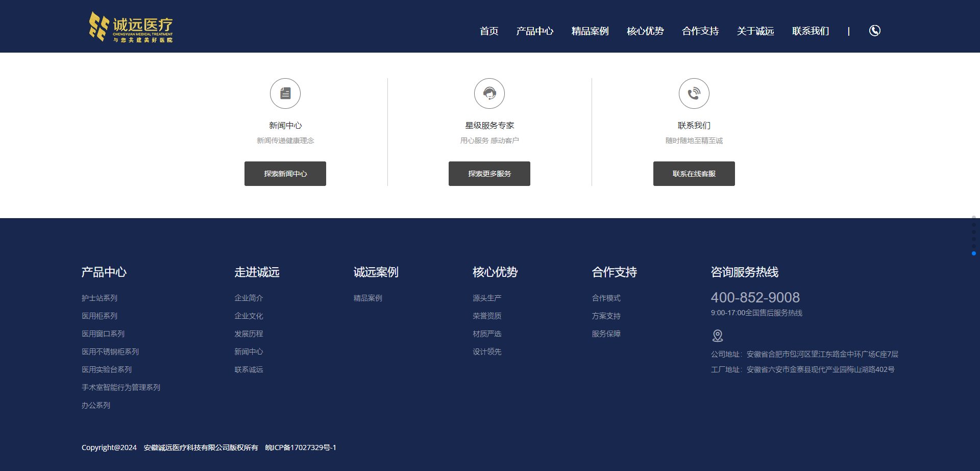
Task: Go to 首页 in the top navigation
Action: click(x=488, y=31)
